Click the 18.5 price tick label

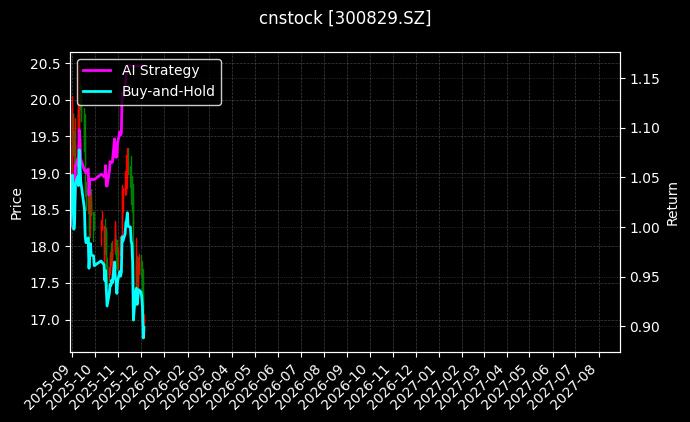pyautogui.click(x=45, y=210)
